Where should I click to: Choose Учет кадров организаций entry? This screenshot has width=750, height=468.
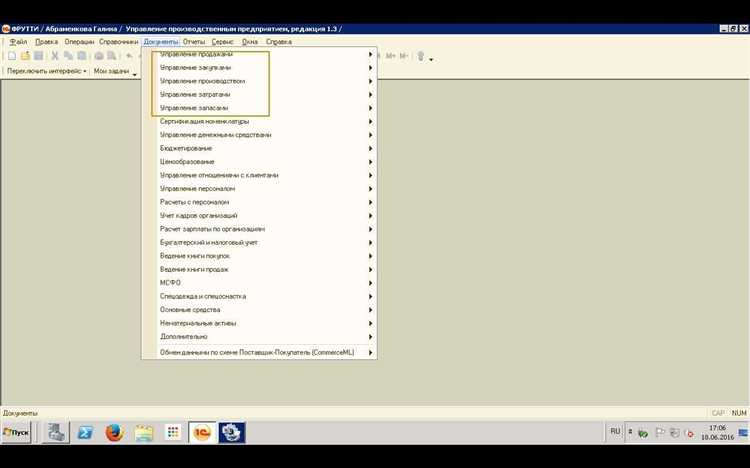pyautogui.click(x=259, y=215)
